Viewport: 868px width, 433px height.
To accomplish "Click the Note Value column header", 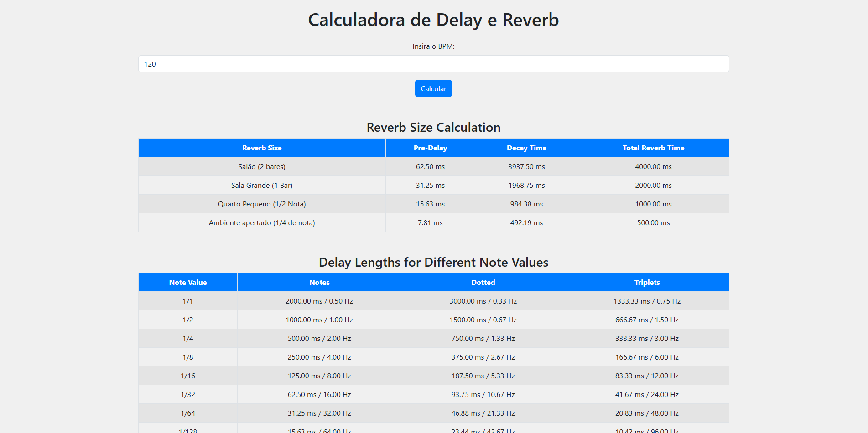I will (187, 282).
